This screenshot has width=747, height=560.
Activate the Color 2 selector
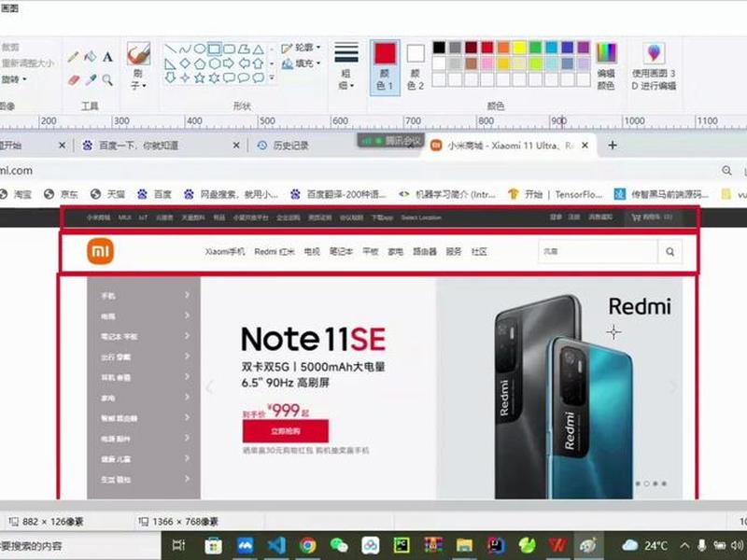[416, 66]
